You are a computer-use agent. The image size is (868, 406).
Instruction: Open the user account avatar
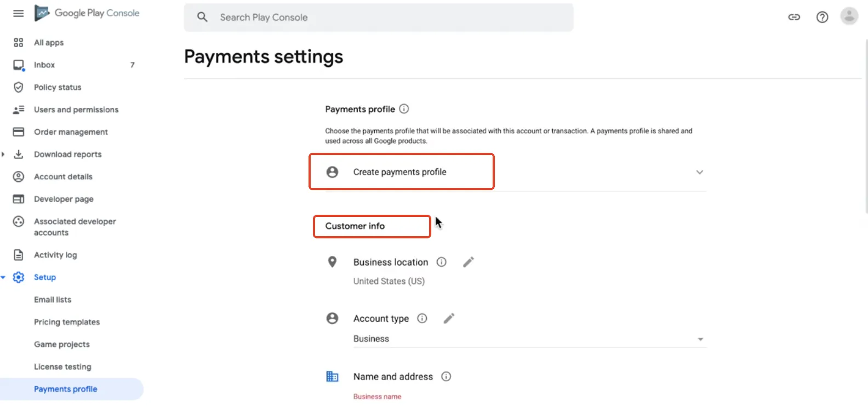(849, 16)
